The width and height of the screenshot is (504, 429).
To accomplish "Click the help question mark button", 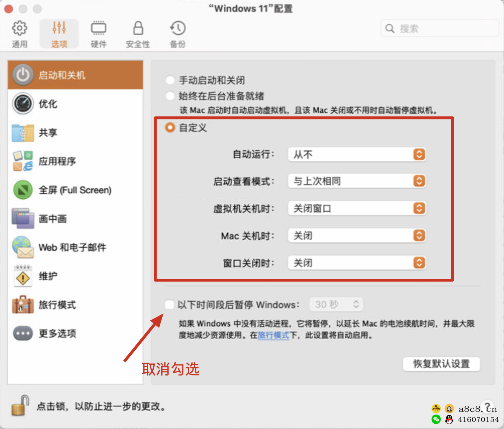I will click(488, 406).
